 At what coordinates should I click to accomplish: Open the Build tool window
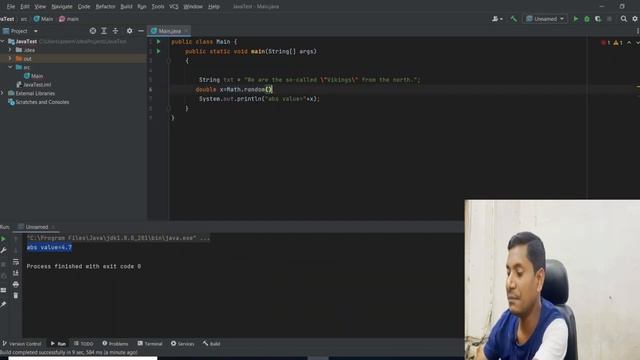[x=211, y=344]
